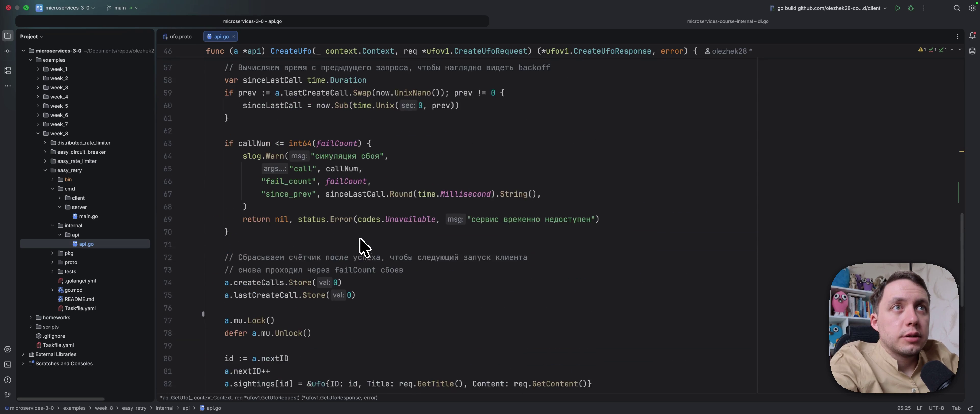
Task: Open the Notifications bell icon
Action: pos(972,36)
